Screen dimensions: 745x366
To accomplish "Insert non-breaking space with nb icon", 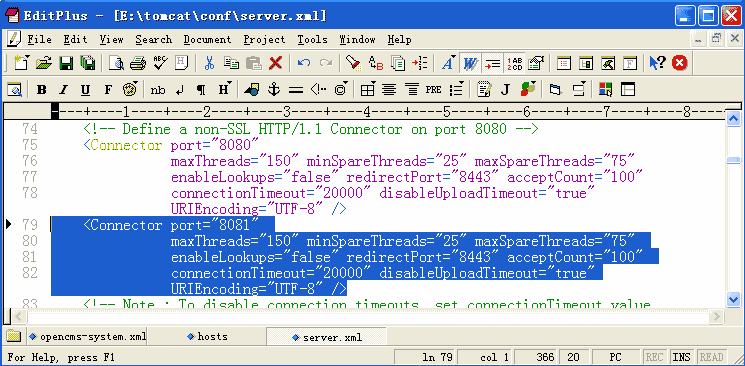I will point(158,89).
